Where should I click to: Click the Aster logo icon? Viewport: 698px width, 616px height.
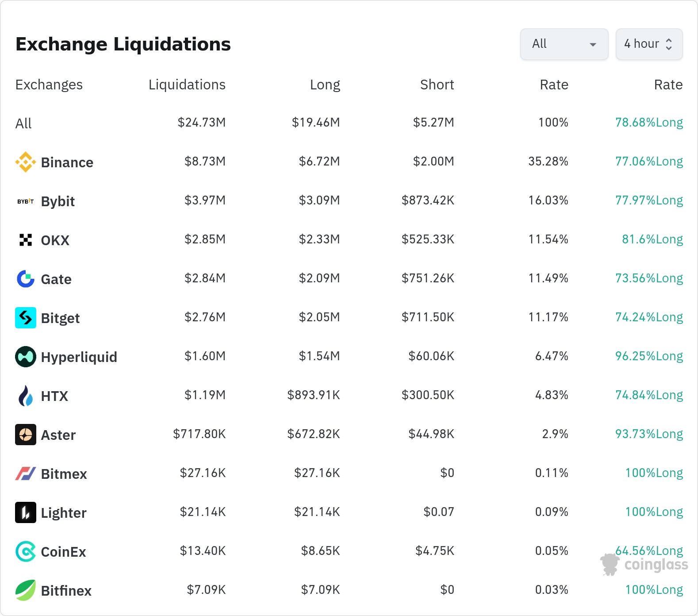(x=25, y=435)
